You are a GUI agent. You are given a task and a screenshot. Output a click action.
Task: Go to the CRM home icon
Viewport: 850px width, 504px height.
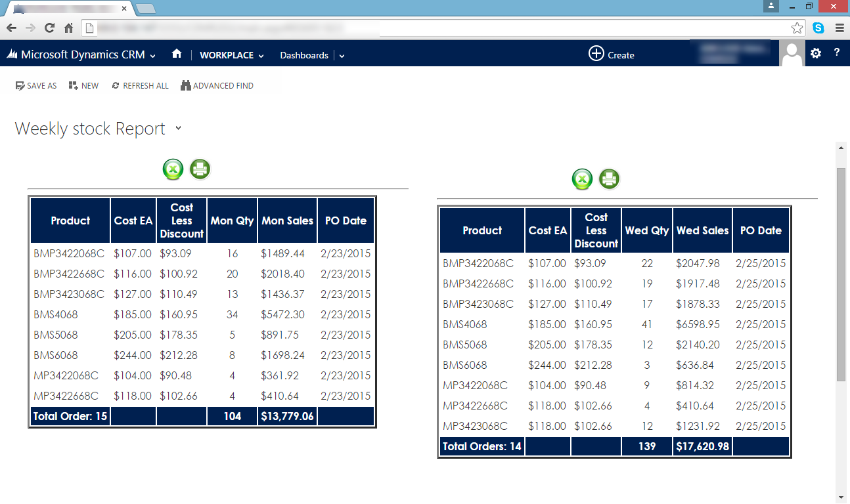point(177,54)
